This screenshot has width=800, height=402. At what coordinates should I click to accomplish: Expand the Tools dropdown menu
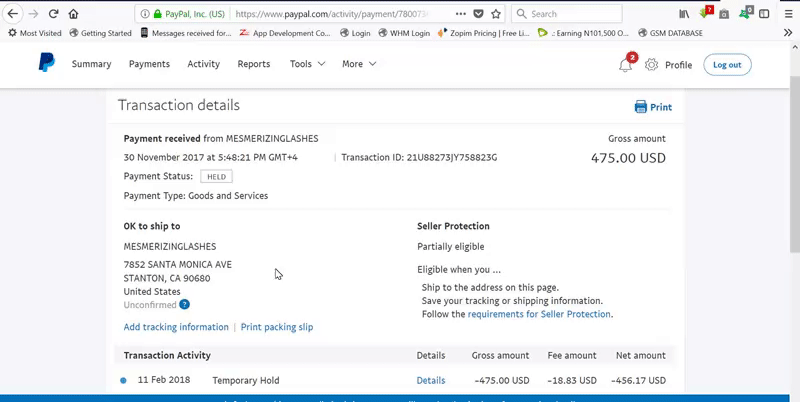click(x=307, y=64)
